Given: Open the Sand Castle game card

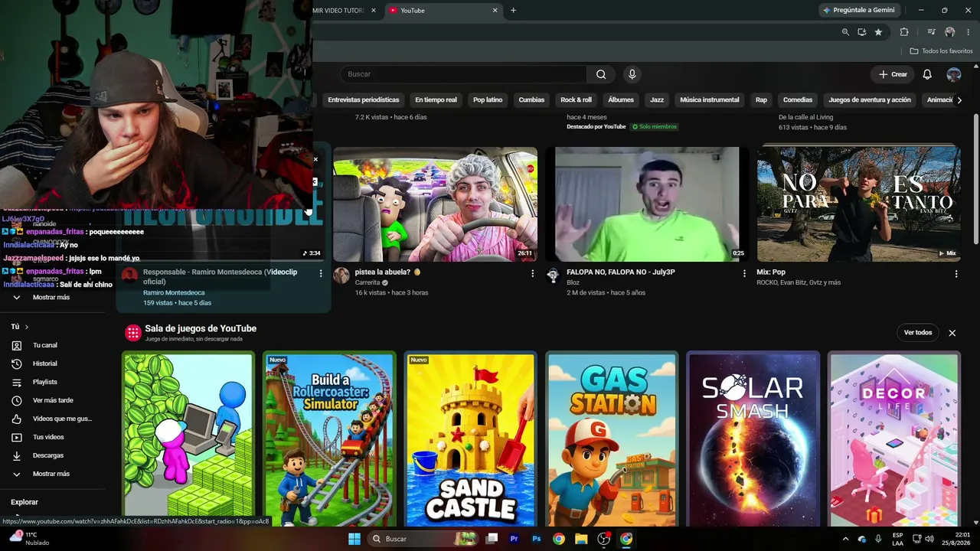Looking at the screenshot, I should click(x=470, y=438).
